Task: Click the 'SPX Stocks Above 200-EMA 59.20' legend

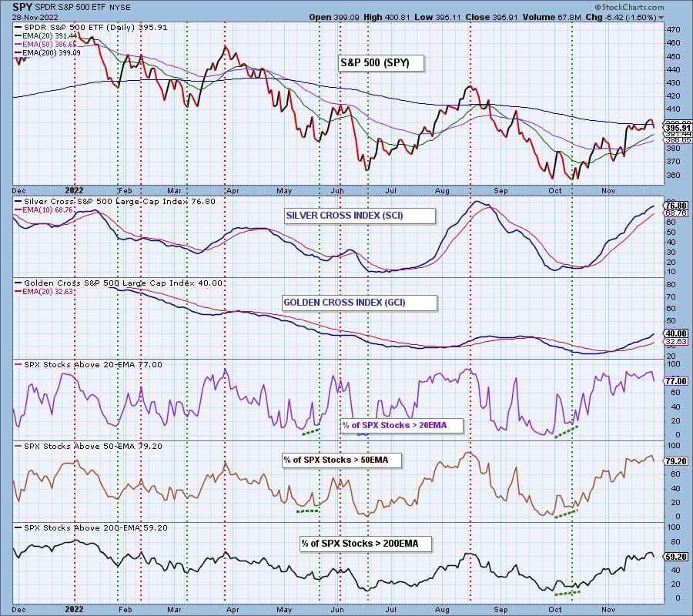Action: [91, 528]
